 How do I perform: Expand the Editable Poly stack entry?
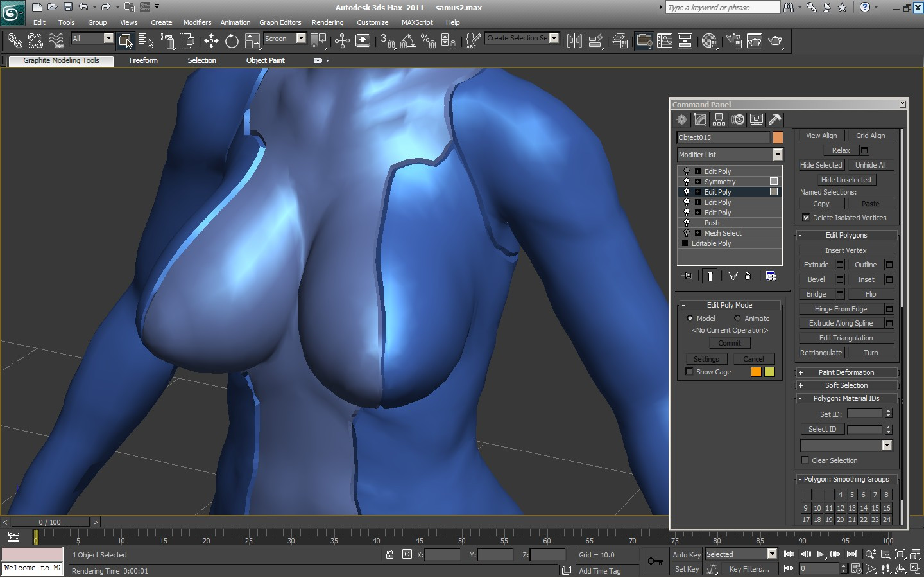click(x=685, y=243)
